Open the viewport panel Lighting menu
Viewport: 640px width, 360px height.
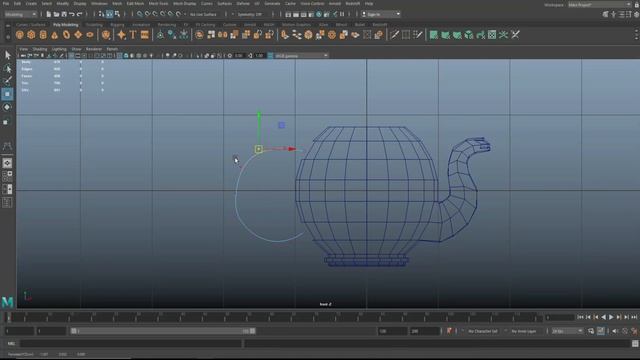click(x=59, y=49)
